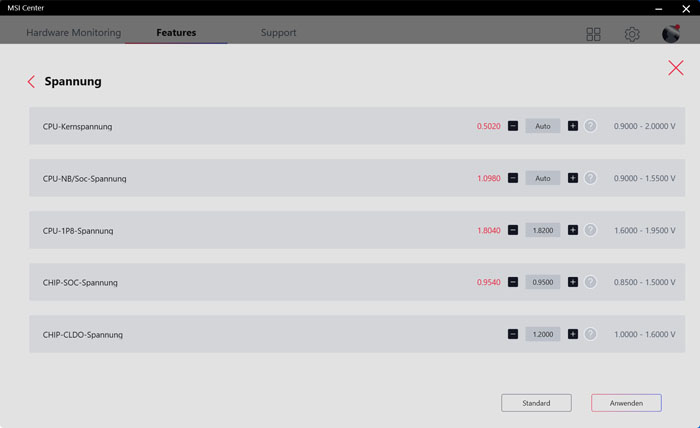Select the Features tab

tap(176, 33)
